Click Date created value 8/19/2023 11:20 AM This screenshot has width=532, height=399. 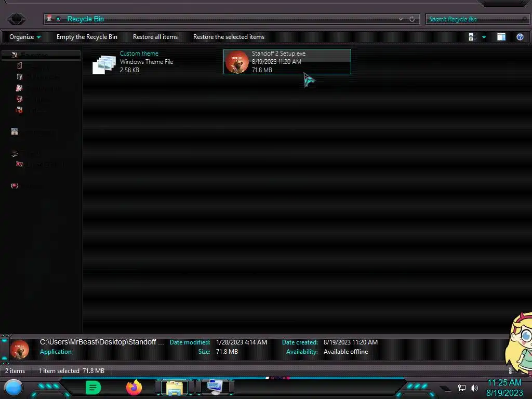pyautogui.click(x=351, y=342)
